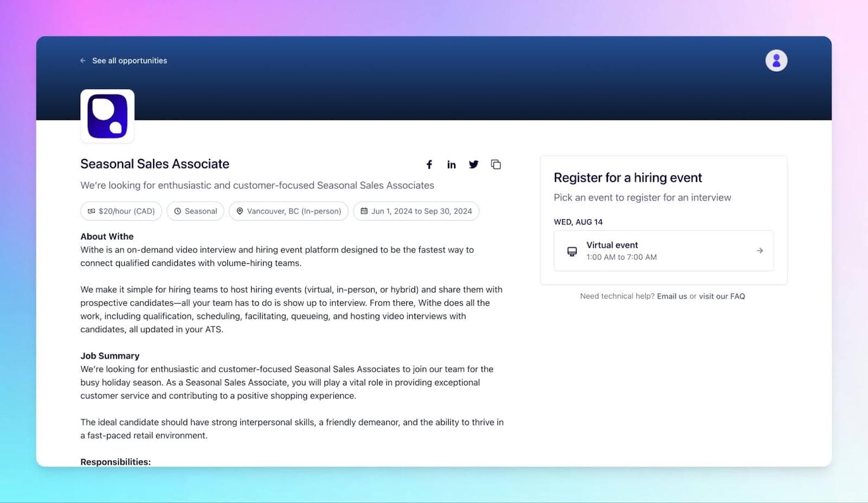Click the Responsibilities heading
Image resolution: width=868 pixels, height=503 pixels.
(116, 462)
